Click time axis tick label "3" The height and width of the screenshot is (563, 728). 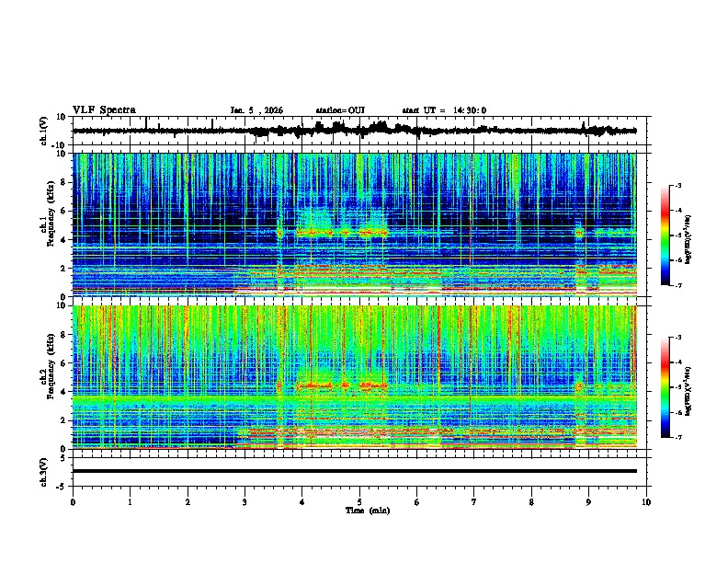coord(245,502)
